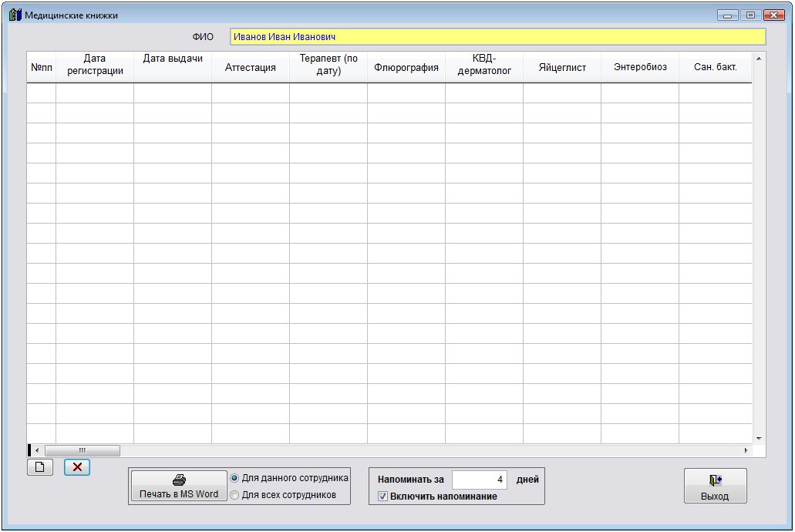Click the ФИО field with Иванов Иван Иванович
This screenshot has width=795, height=532.
497,36
